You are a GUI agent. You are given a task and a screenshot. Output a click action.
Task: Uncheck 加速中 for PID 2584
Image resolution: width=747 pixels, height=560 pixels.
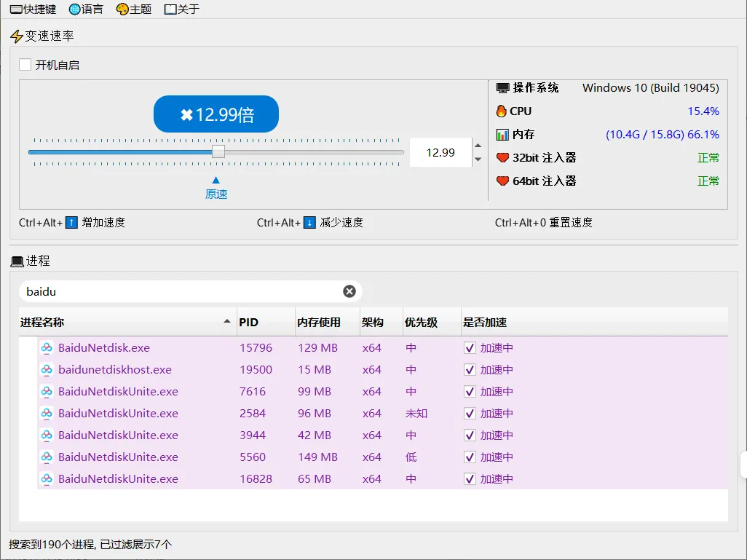coord(470,414)
